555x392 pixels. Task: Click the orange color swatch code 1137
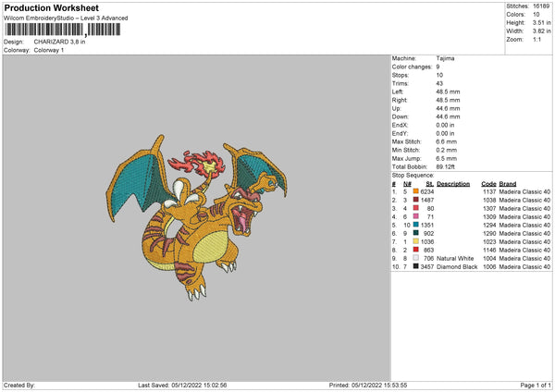[416, 191]
